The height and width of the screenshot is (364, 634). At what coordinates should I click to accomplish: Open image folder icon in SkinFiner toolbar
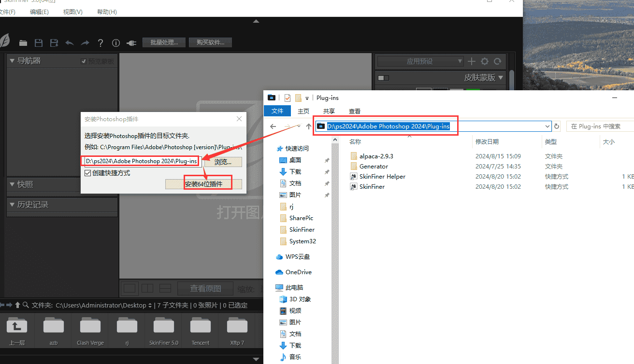pyautogui.click(x=23, y=43)
